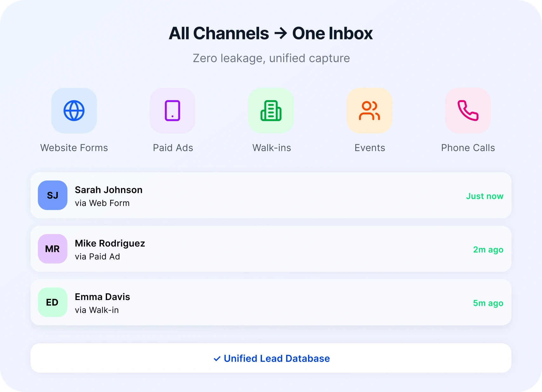Click the Phone Calls handset icon

[x=468, y=111]
